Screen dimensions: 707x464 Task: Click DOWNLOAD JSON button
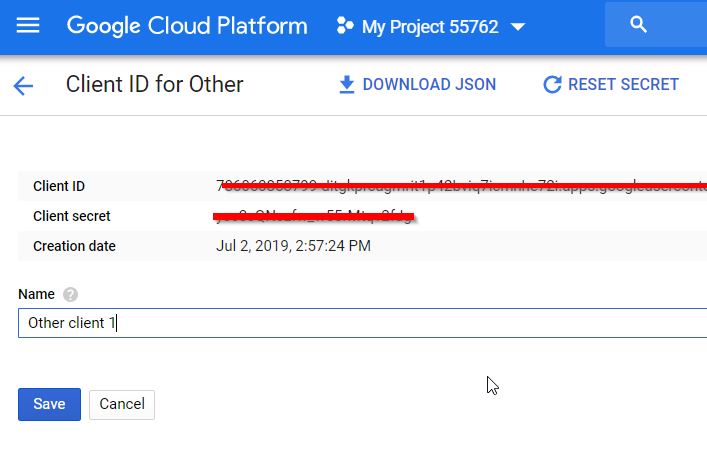(418, 84)
